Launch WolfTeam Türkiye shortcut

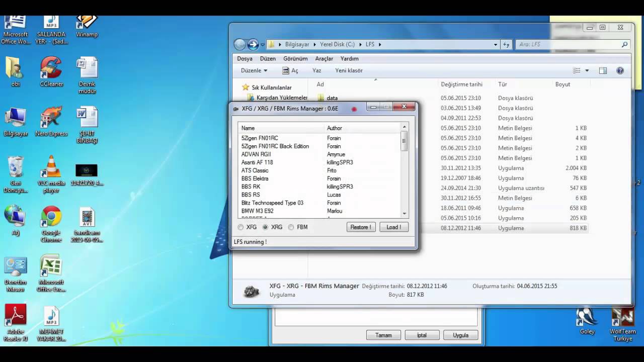point(623,324)
